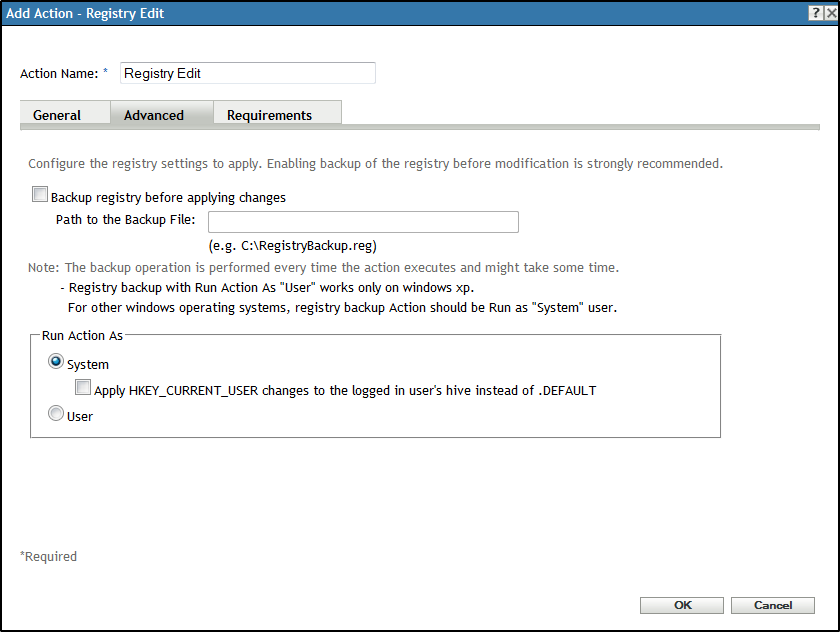Focus the backup file path field
Viewport: 840px width, 632px height.
click(x=363, y=221)
